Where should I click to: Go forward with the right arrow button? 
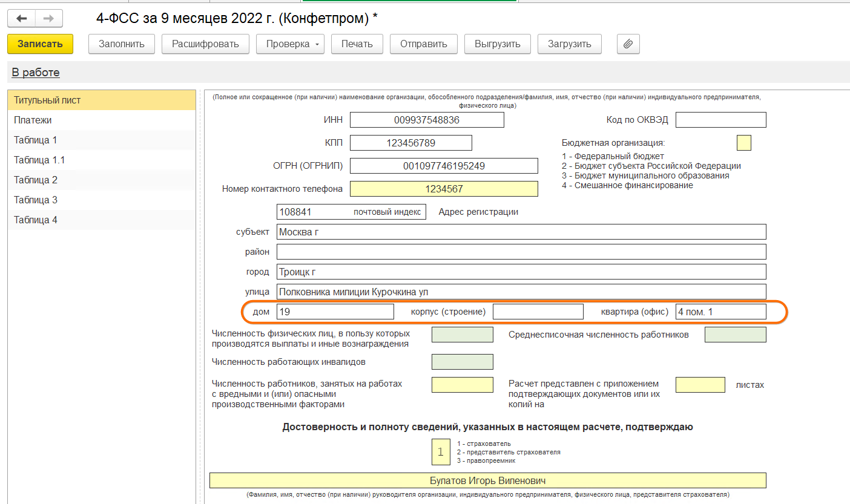(x=49, y=18)
